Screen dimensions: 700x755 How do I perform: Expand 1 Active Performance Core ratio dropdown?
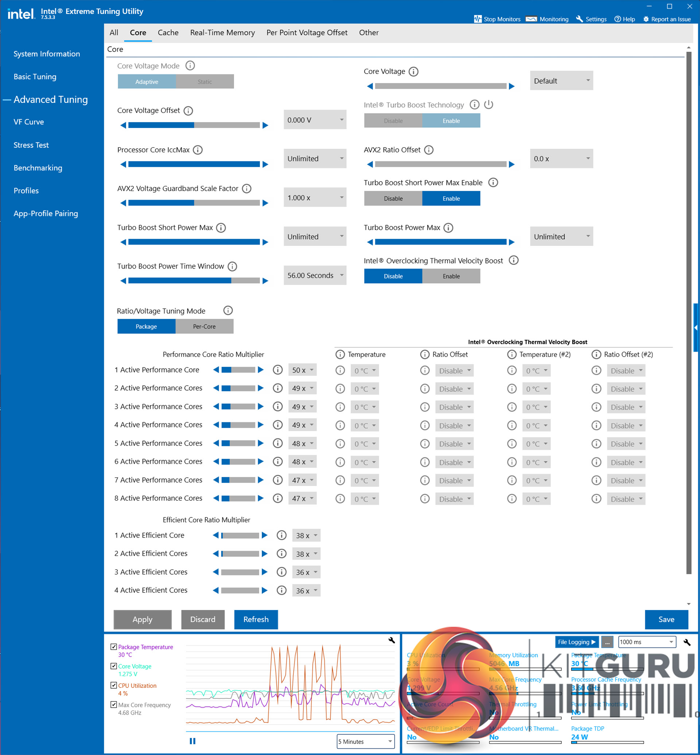[x=302, y=370]
